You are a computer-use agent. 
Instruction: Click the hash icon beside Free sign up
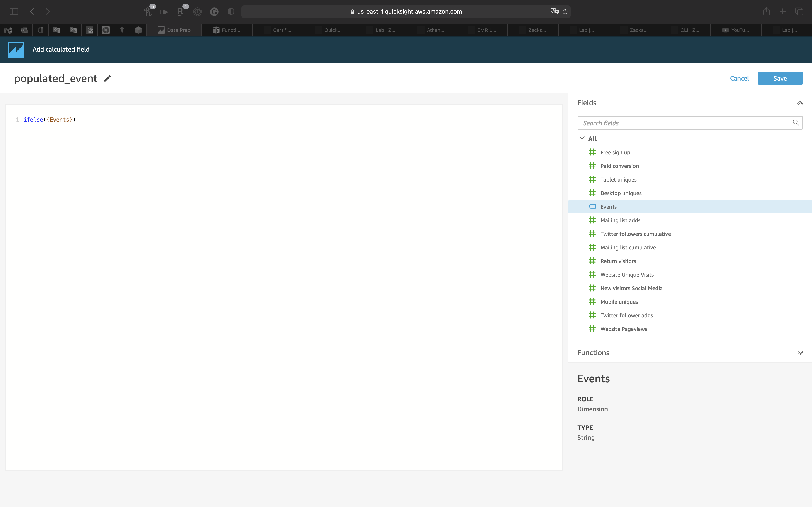pos(592,152)
